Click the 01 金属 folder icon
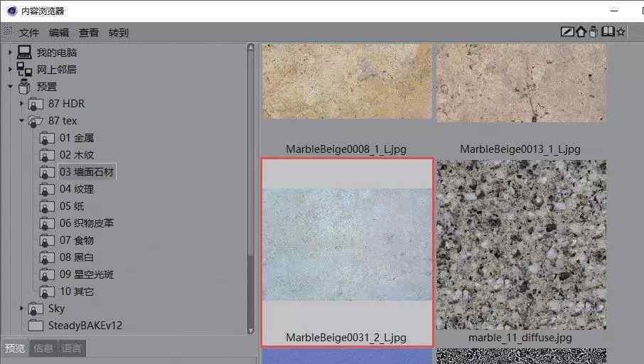 pos(47,139)
